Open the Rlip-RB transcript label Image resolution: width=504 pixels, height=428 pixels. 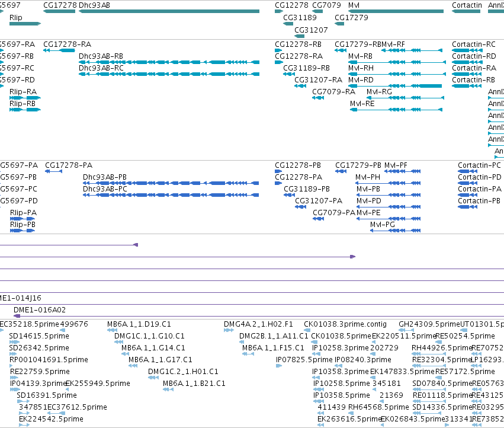[x=23, y=104]
